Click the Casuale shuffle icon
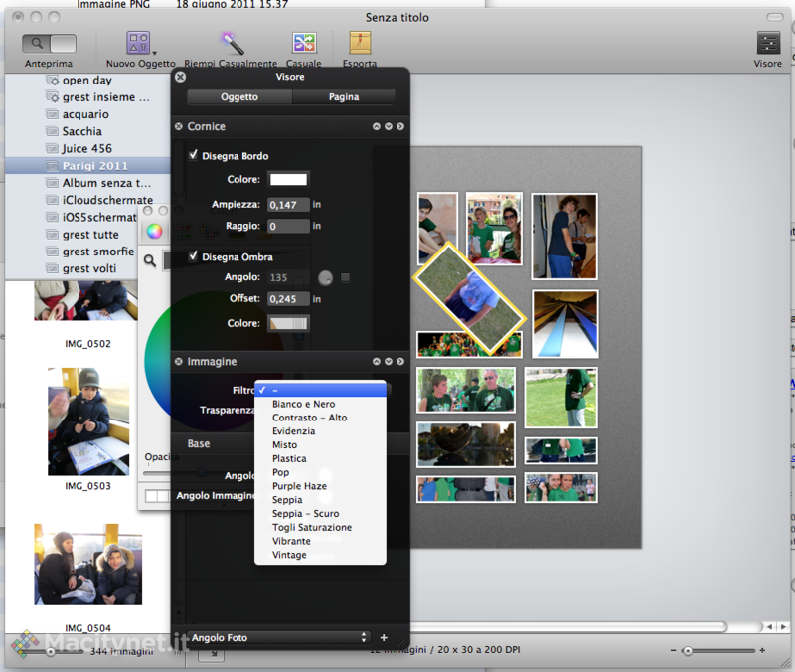The height and width of the screenshot is (672, 795). click(304, 43)
